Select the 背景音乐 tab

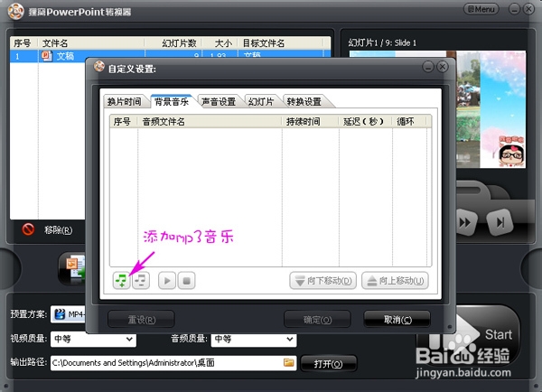coord(172,102)
